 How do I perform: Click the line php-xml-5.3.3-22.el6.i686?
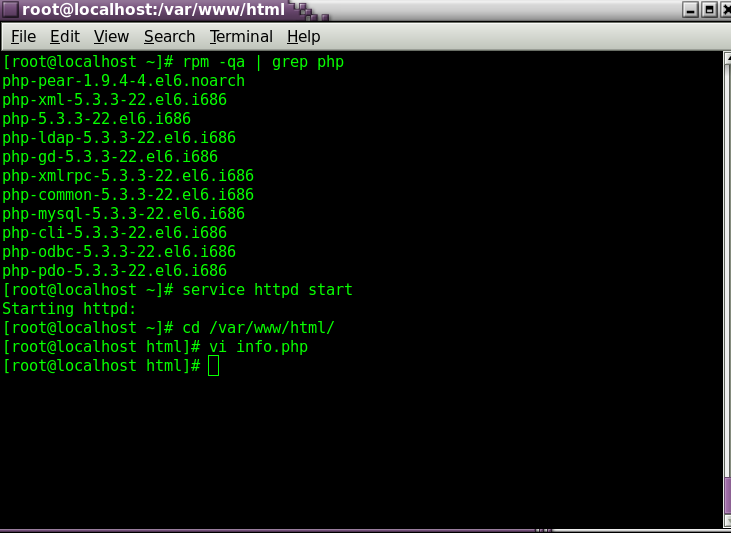115,100
